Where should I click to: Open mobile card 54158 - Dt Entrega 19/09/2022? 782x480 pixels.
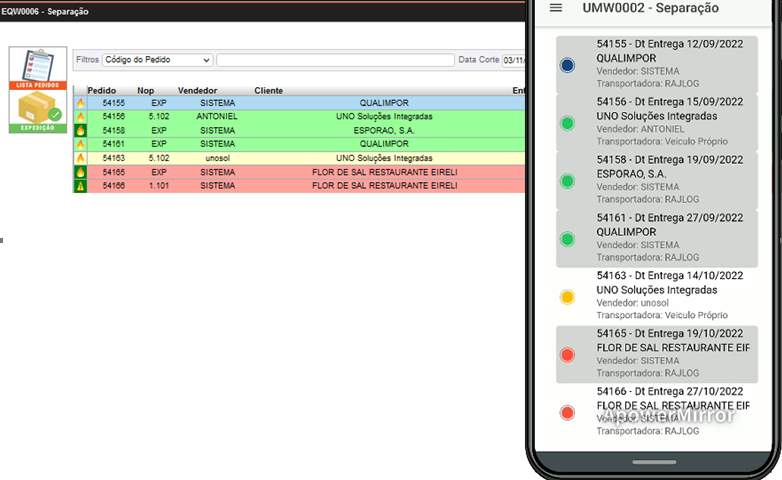click(657, 180)
